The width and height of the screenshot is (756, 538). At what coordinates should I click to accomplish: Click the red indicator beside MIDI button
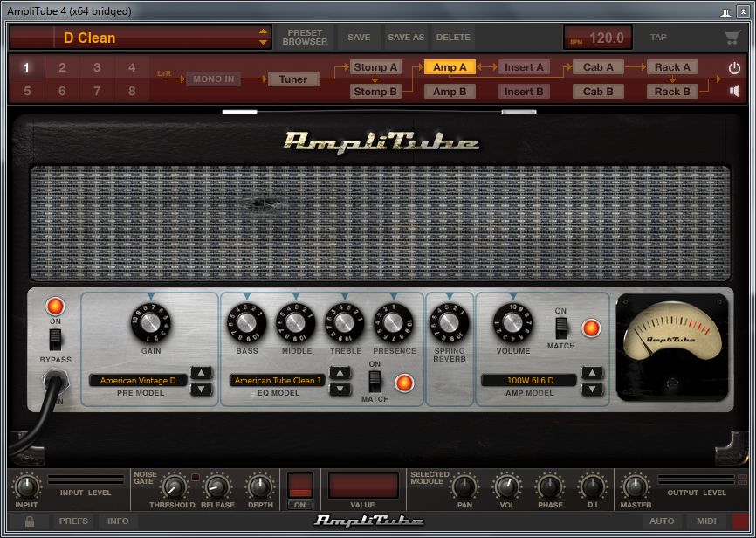[740, 521]
